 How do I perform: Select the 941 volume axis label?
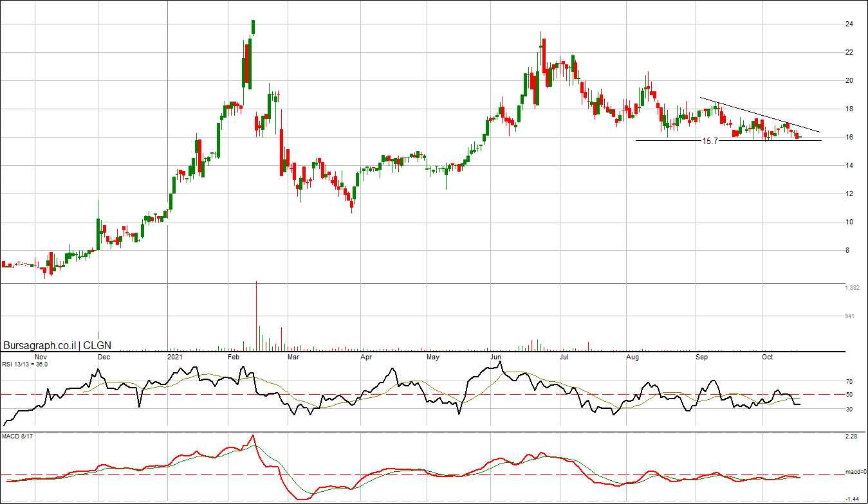click(x=850, y=316)
